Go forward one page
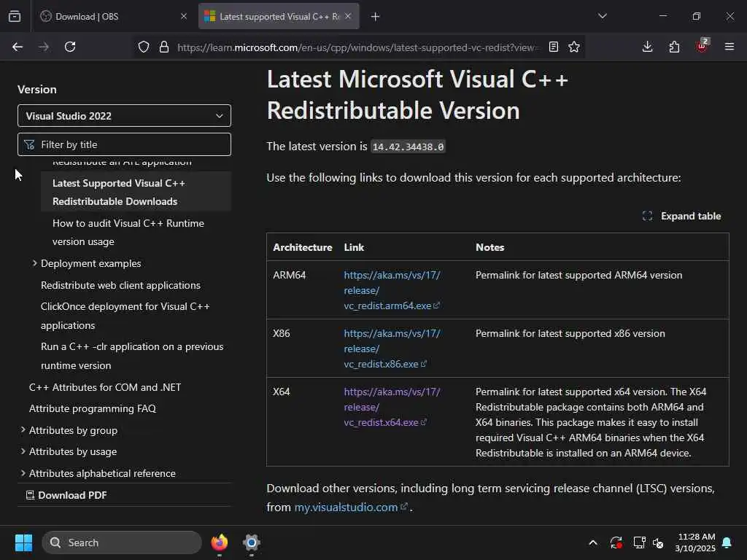The width and height of the screenshot is (747, 560). [x=44, y=47]
